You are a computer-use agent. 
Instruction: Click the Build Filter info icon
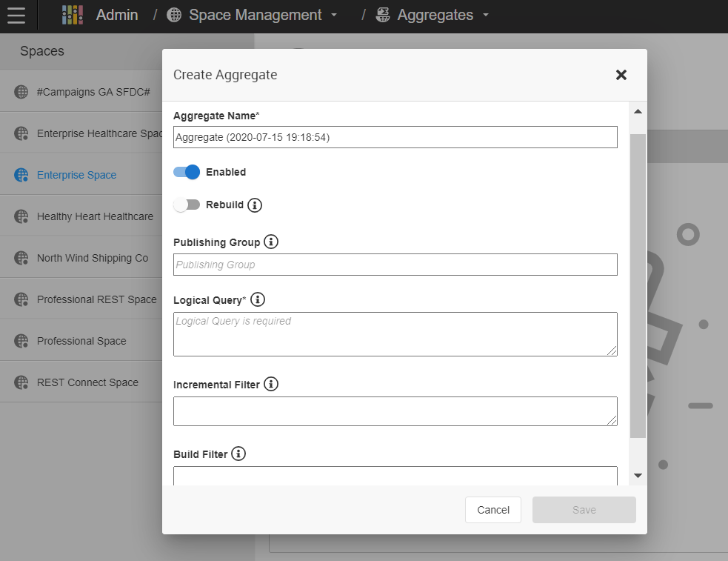click(238, 454)
